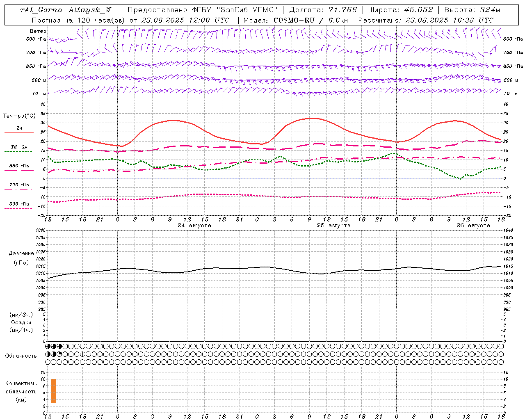Click the 2м temperature legend entry
Screen dimensions: 525x420
pyautogui.click(x=19, y=128)
